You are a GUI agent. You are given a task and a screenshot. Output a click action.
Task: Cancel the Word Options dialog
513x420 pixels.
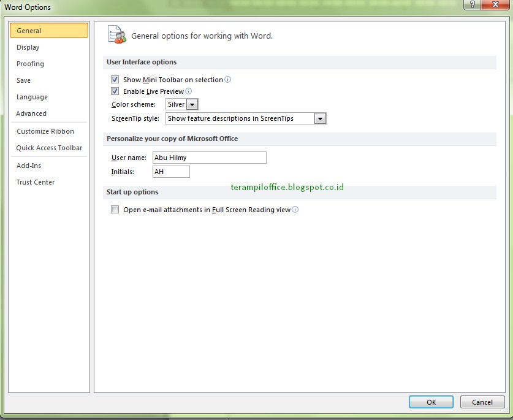[x=482, y=402]
